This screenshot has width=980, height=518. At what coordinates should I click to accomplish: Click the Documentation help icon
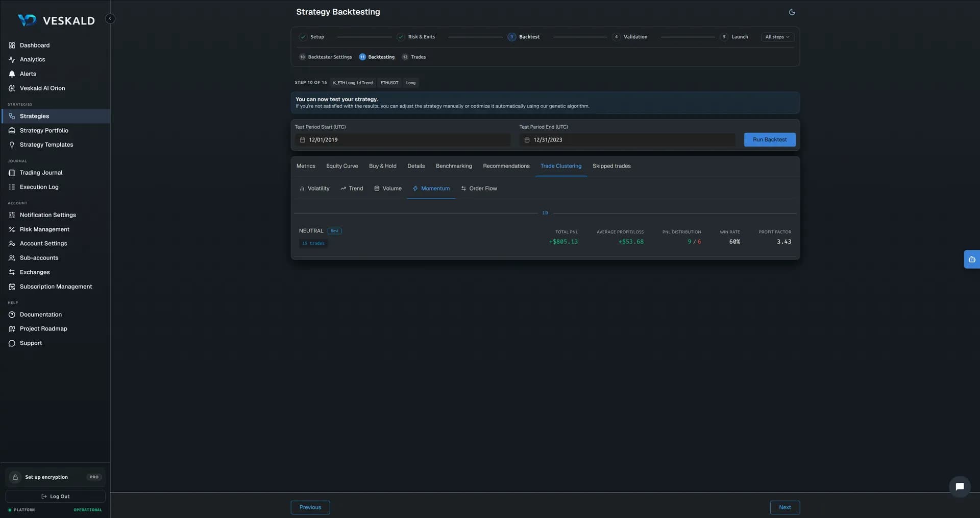click(12, 315)
